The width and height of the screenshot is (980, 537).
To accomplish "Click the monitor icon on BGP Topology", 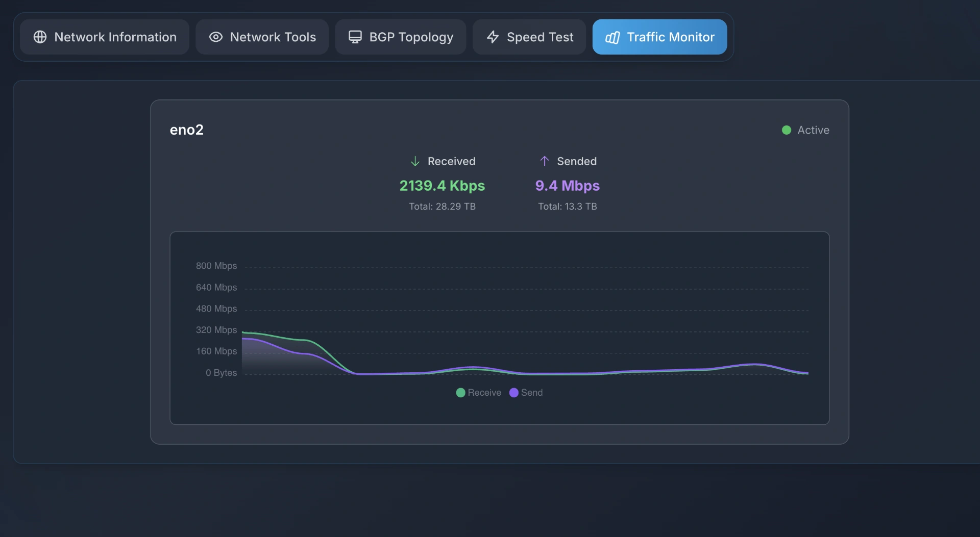I will pyautogui.click(x=355, y=37).
